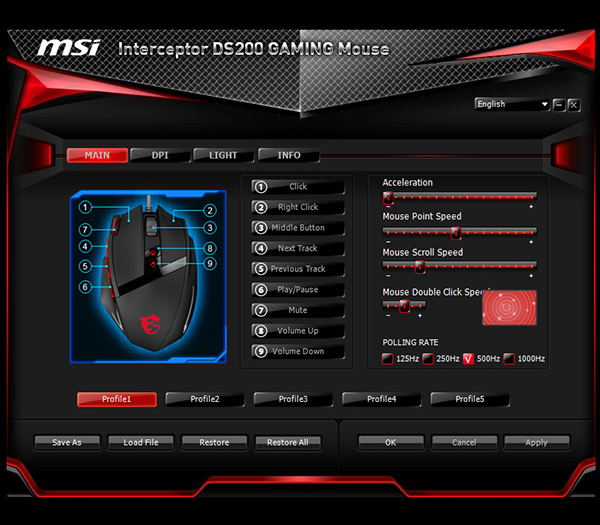Toggle the 500Hz polling rate checkbox
The image size is (600, 525).
(468, 359)
